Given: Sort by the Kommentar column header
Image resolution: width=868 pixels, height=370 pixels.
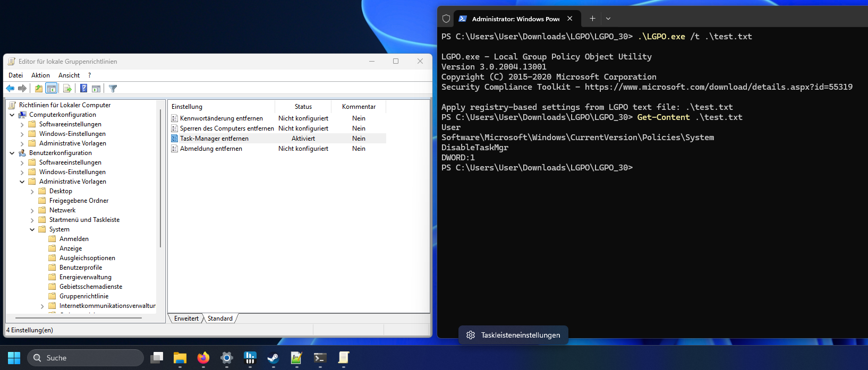Looking at the screenshot, I should point(359,107).
